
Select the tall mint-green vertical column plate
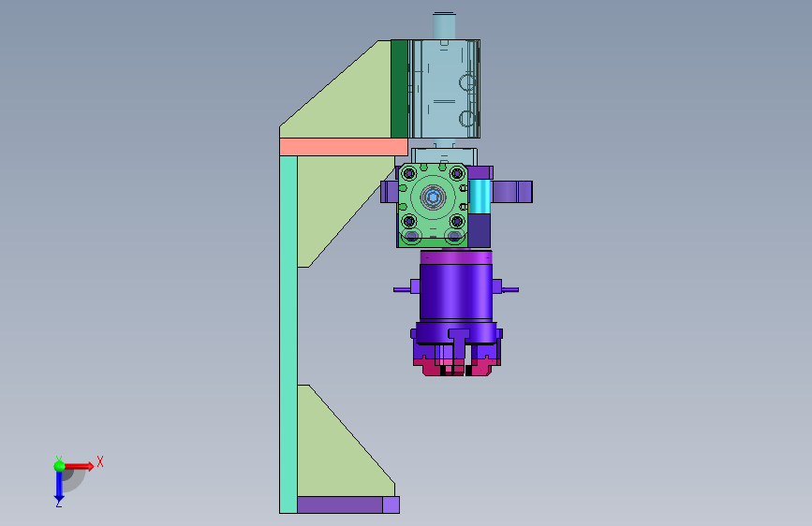[x=288, y=334]
